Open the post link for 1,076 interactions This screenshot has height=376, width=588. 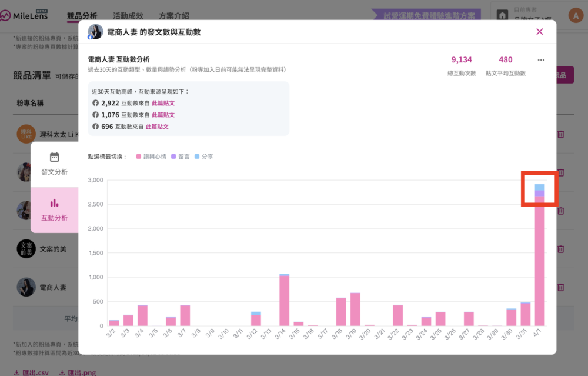tap(163, 115)
